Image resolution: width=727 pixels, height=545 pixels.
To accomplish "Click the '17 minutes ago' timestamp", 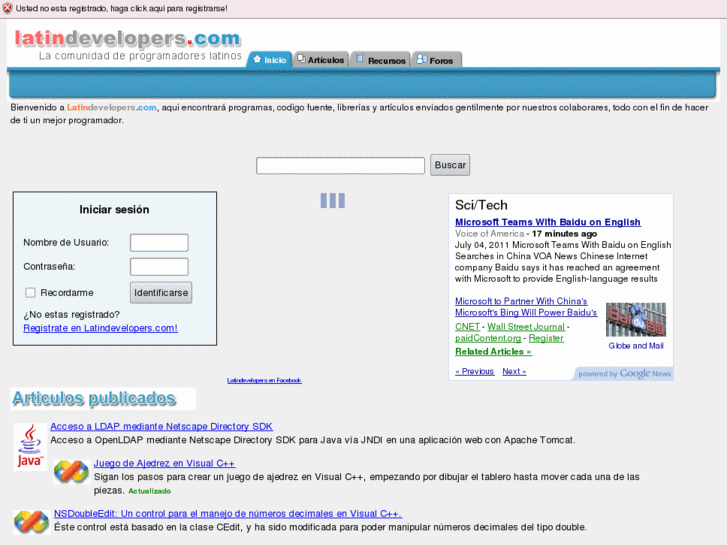I will [x=564, y=234].
